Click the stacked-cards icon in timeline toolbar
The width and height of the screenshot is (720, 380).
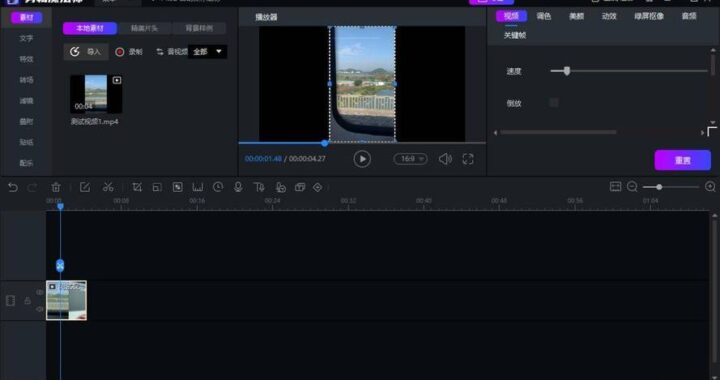[x=300, y=187]
